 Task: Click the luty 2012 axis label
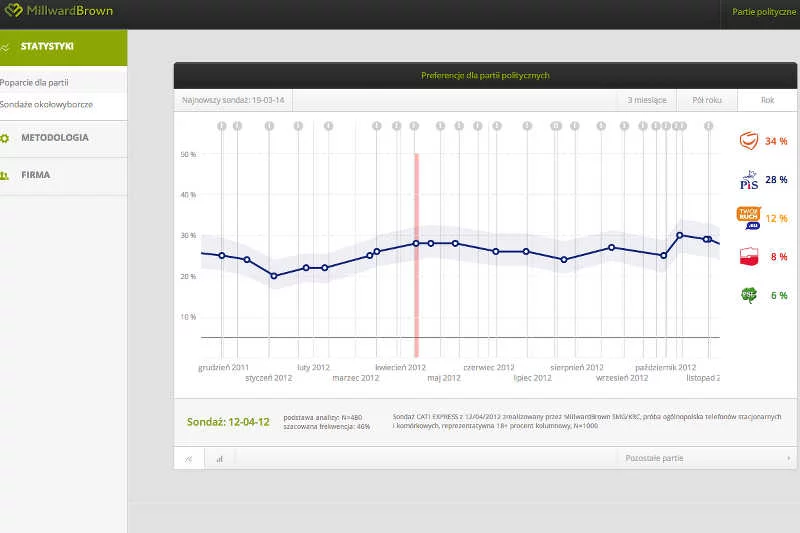pyautogui.click(x=313, y=367)
